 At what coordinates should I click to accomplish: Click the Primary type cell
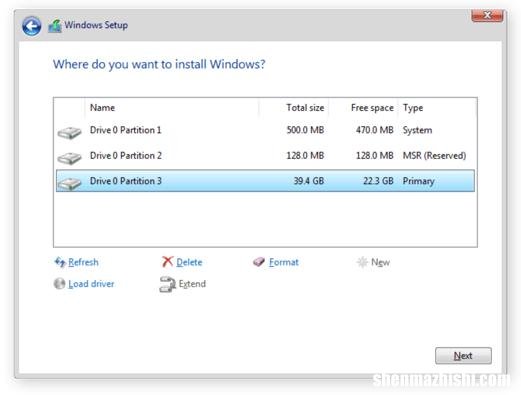[x=419, y=181]
